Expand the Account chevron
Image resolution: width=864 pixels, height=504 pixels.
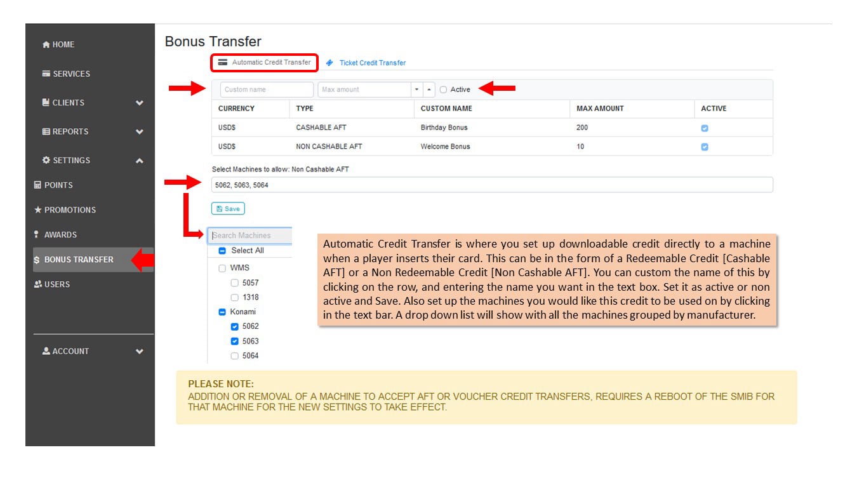(140, 352)
